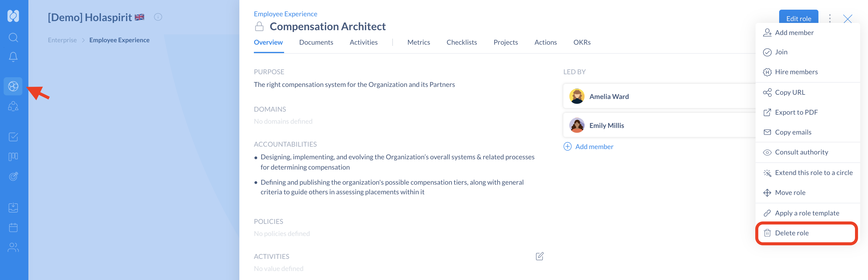
Task: Select Apply a role template entry
Action: (807, 213)
